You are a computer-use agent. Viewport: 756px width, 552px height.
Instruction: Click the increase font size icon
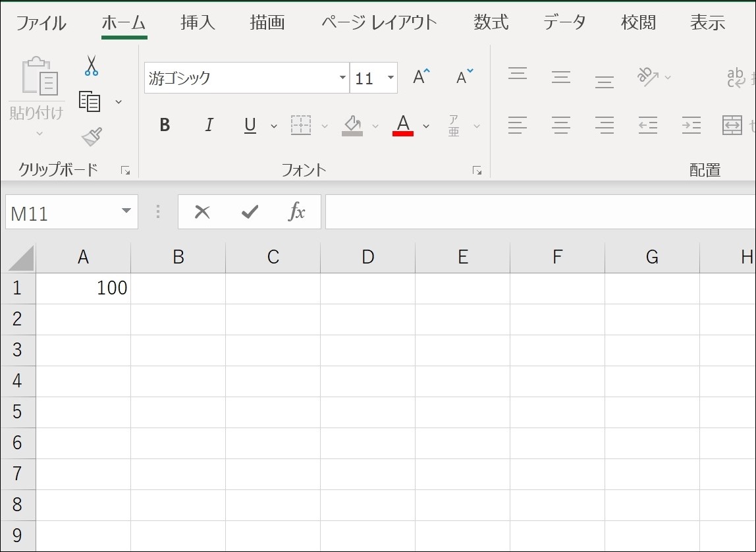click(x=421, y=77)
